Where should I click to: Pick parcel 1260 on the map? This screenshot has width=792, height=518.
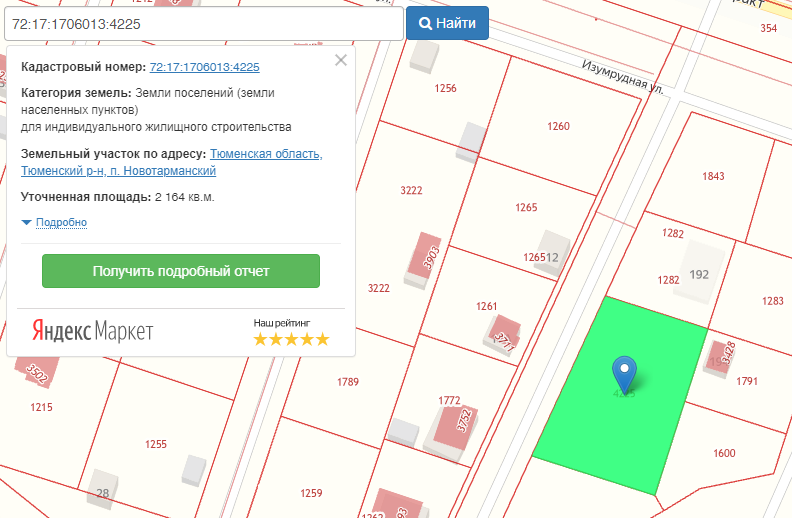558,126
